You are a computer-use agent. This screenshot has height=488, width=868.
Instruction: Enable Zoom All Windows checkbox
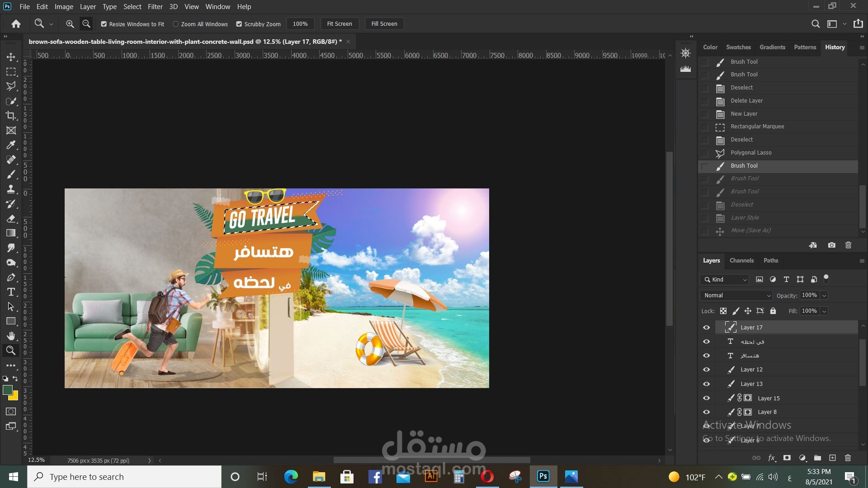click(x=176, y=24)
